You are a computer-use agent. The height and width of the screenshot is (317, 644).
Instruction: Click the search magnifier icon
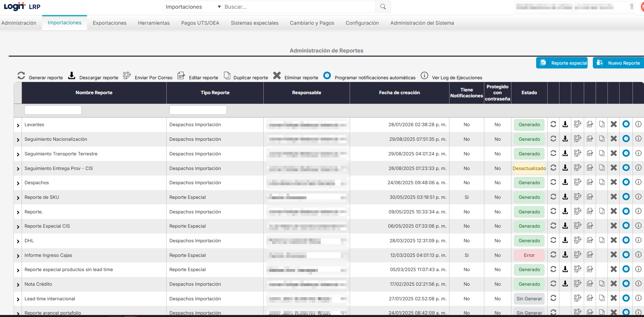click(x=383, y=7)
